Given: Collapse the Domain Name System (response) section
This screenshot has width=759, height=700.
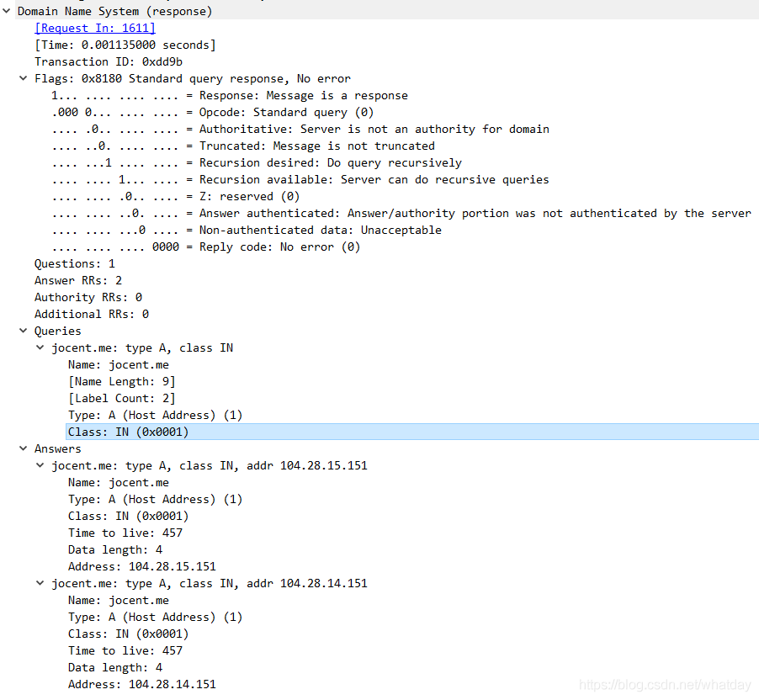Looking at the screenshot, I should [x=6, y=11].
